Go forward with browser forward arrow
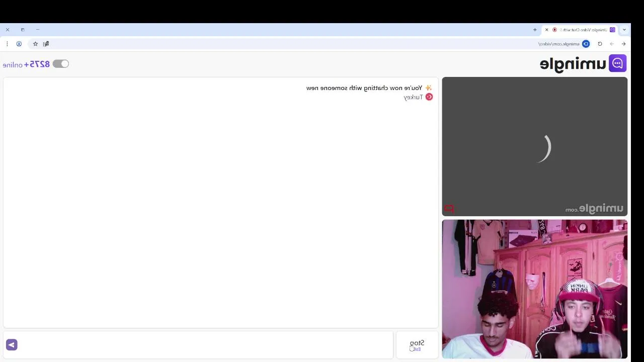The height and width of the screenshot is (362, 644). 612,44
